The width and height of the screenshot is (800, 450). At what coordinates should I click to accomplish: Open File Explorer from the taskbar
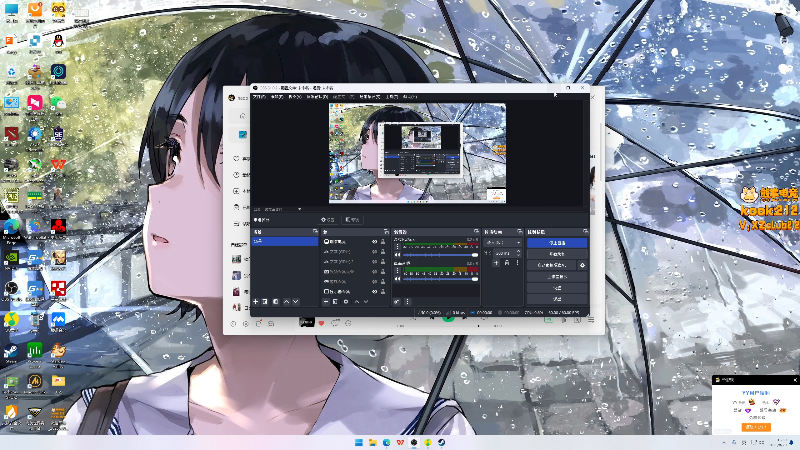(x=372, y=442)
